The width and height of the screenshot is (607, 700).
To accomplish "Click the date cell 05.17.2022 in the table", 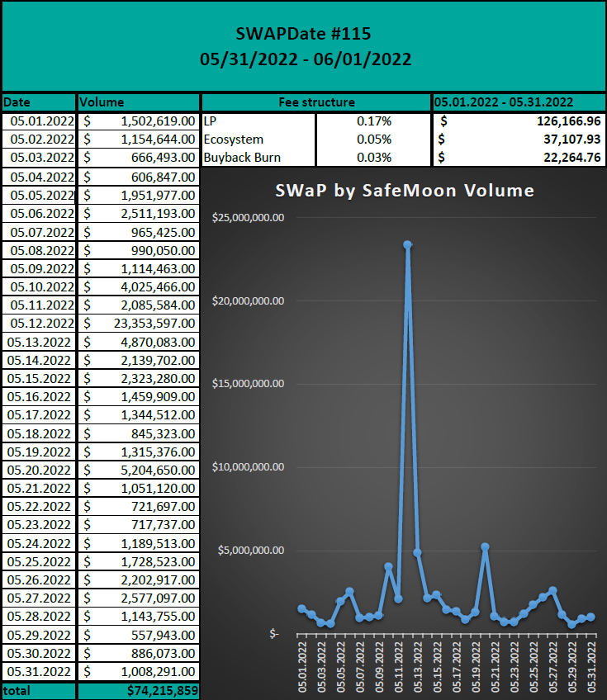I will pos(39,415).
